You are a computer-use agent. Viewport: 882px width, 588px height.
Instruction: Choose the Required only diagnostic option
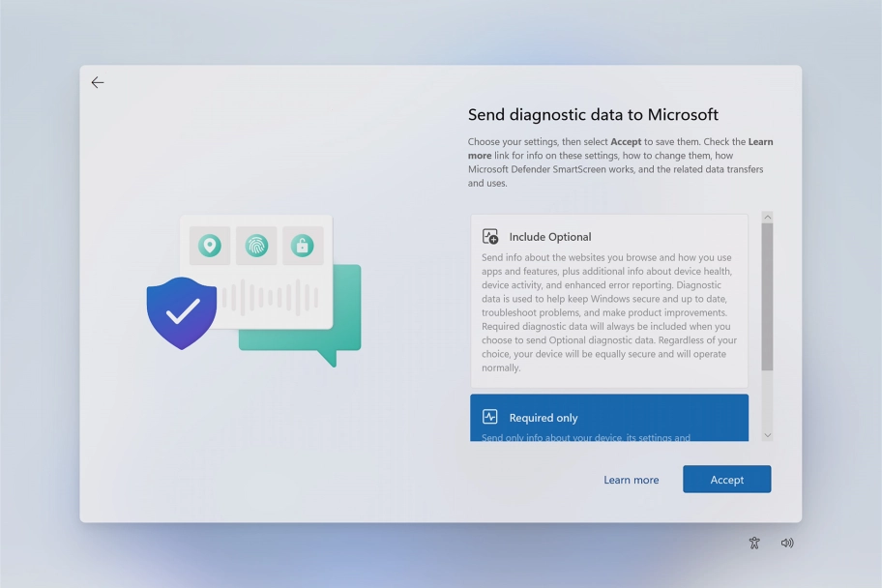click(x=609, y=418)
